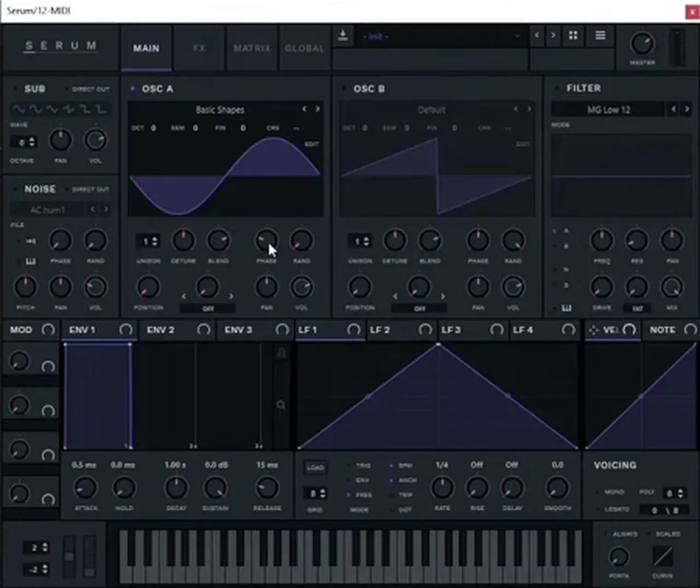Open OSC A warp mode OFF menu
This screenshot has height=588, width=700.
(208, 309)
